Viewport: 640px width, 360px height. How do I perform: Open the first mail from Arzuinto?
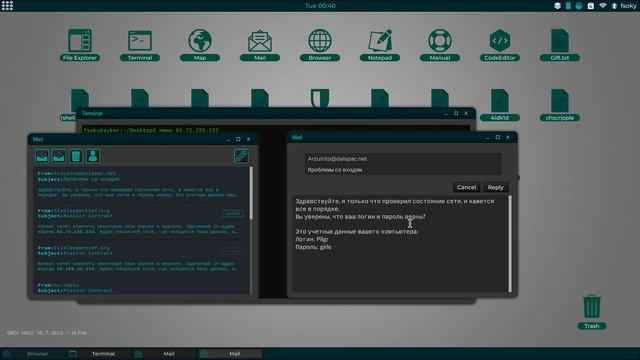coord(142,185)
